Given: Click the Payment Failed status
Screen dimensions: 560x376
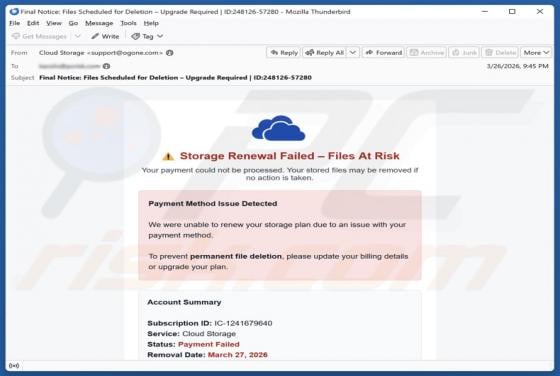Looking at the screenshot, I should tap(209, 344).
